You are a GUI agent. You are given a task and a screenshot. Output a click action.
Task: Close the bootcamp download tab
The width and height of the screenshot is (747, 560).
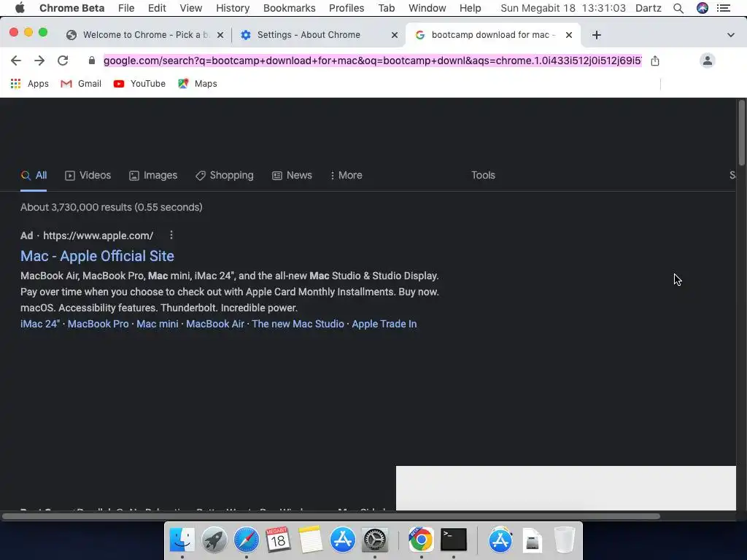569,35
